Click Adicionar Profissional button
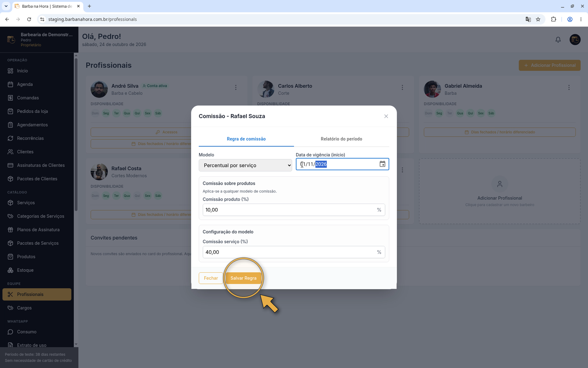 pos(549,65)
